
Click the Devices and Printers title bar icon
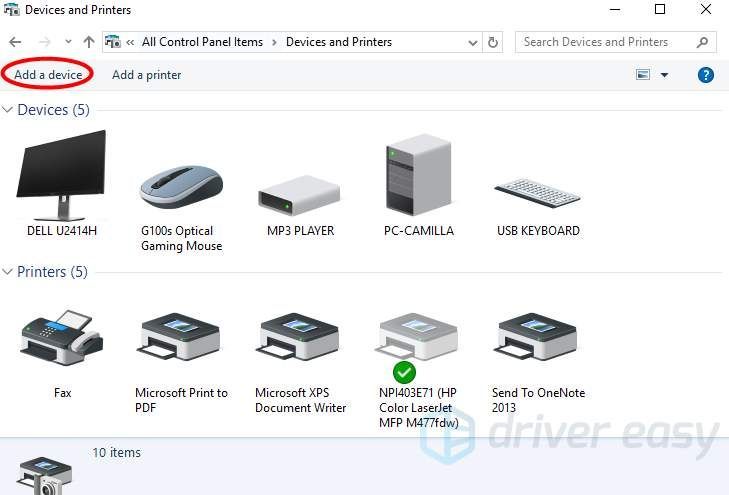click(x=12, y=9)
